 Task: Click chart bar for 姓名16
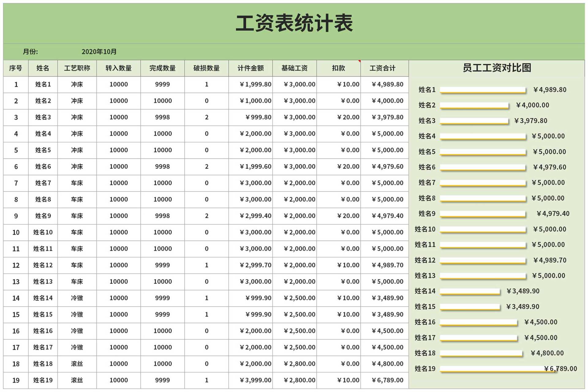479,323
